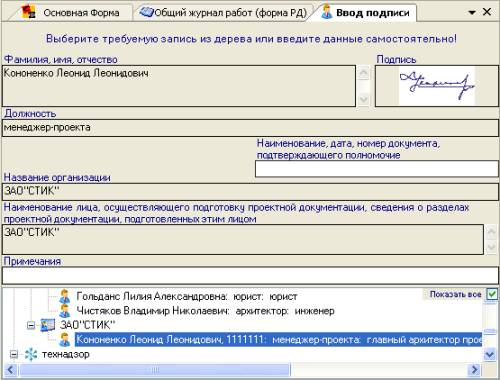Click the tree vertical scrollbar down arrow

(x=490, y=354)
